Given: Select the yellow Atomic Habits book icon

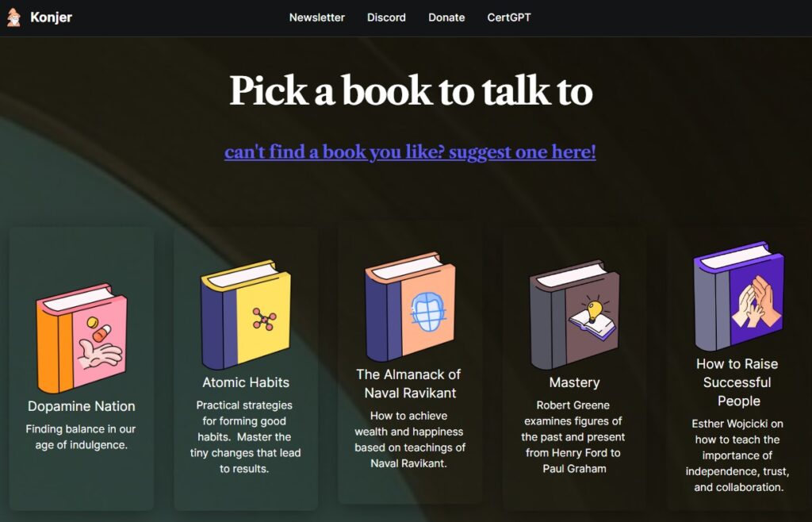Looking at the screenshot, I should 246,315.
